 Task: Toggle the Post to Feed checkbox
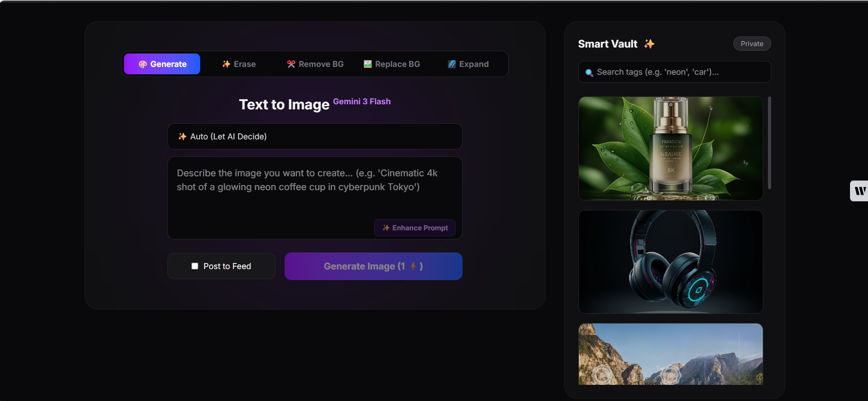click(195, 266)
